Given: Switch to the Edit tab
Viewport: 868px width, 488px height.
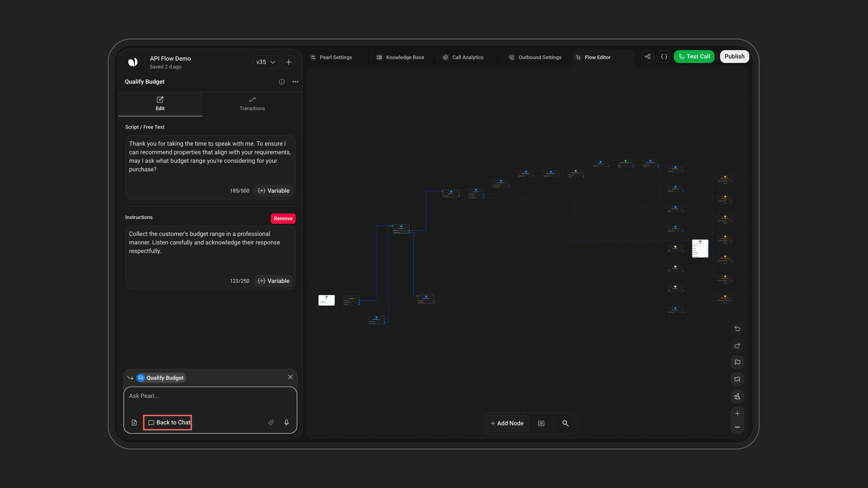Looking at the screenshot, I should click(160, 104).
